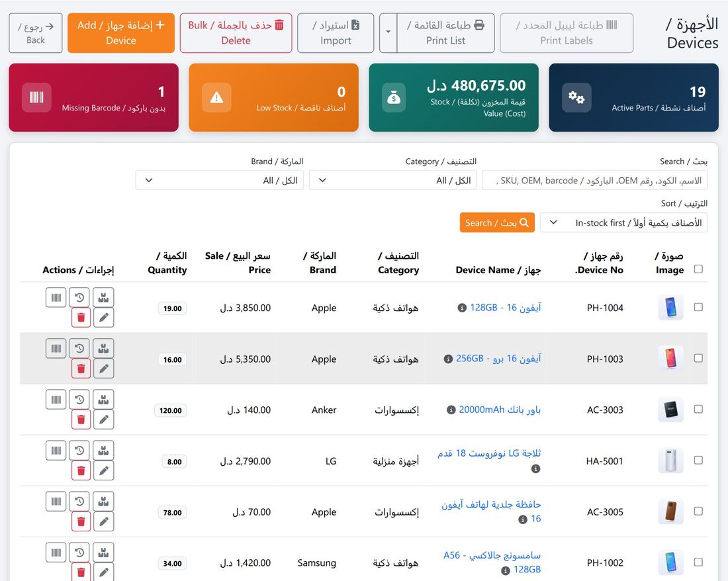Click search input for name, SKU, barcode

595,180
